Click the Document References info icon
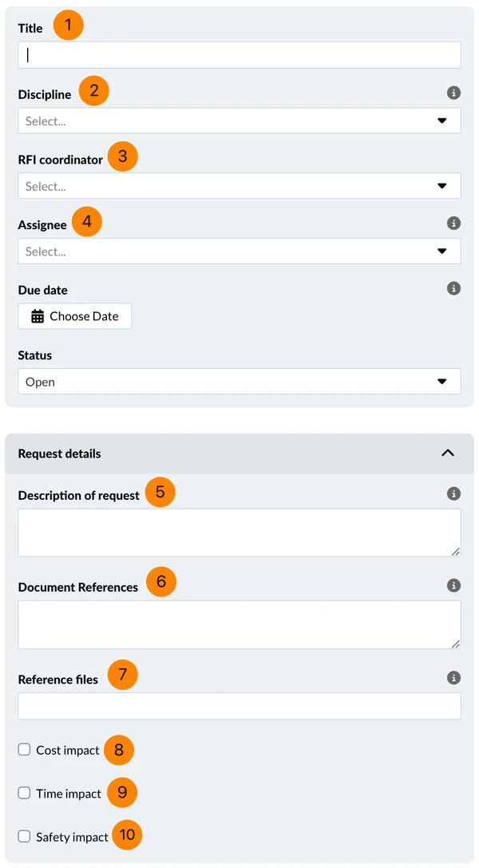The height and width of the screenshot is (868, 479). click(x=453, y=585)
